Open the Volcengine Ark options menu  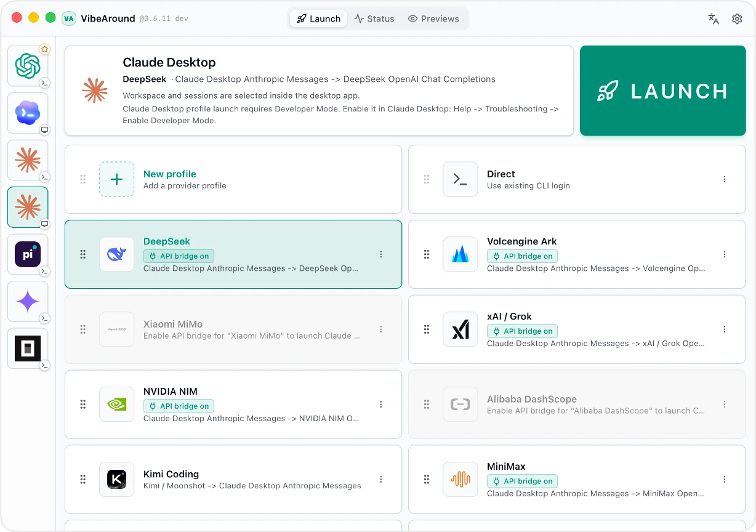click(725, 254)
